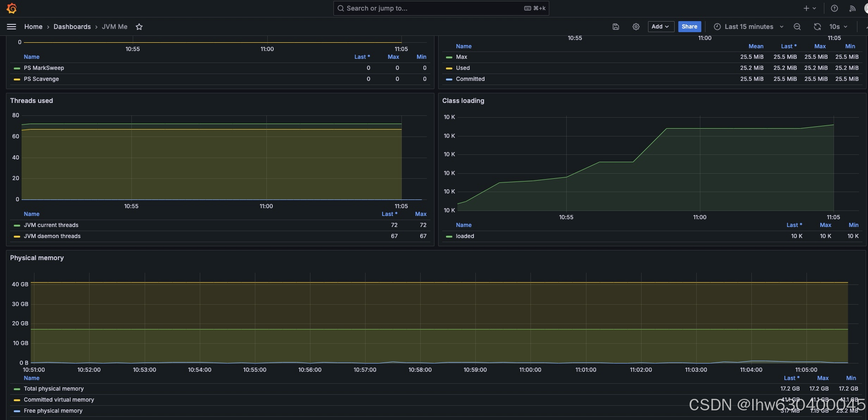Open the help question mark icon

click(x=834, y=8)
